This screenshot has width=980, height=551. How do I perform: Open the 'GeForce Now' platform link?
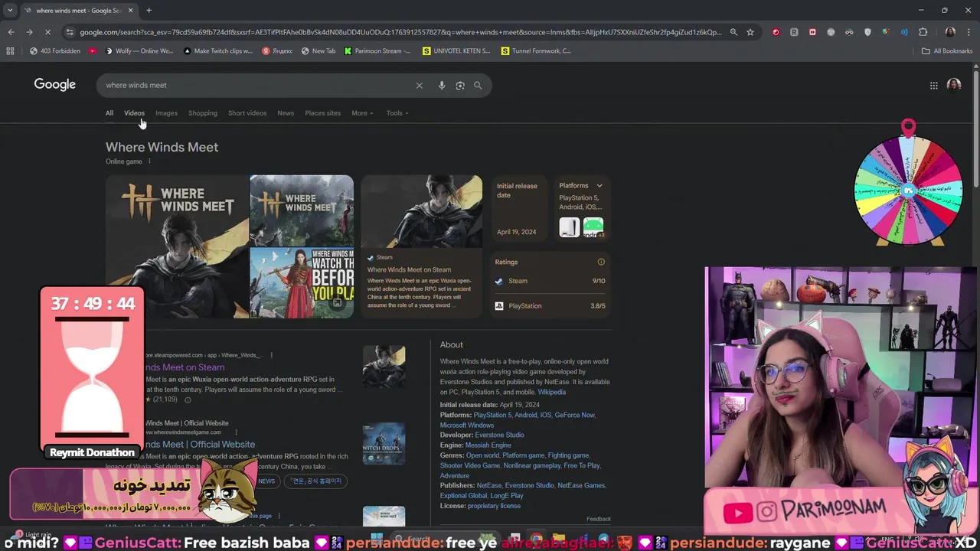coord(574,415)
